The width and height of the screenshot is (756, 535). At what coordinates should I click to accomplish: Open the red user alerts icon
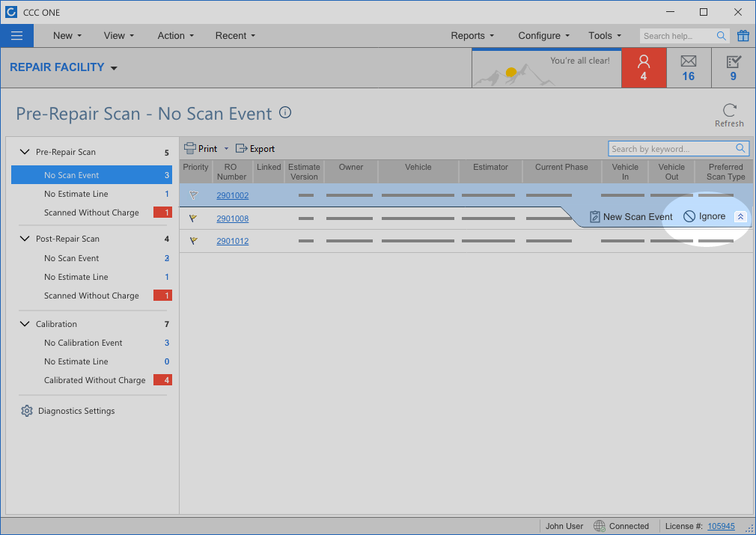[643, 67]
